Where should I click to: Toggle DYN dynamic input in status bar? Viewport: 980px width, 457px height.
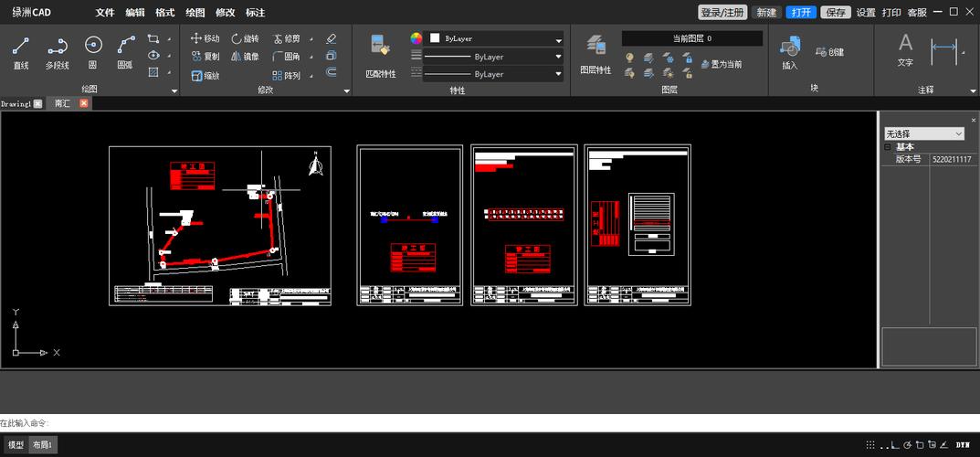(963, 445)
